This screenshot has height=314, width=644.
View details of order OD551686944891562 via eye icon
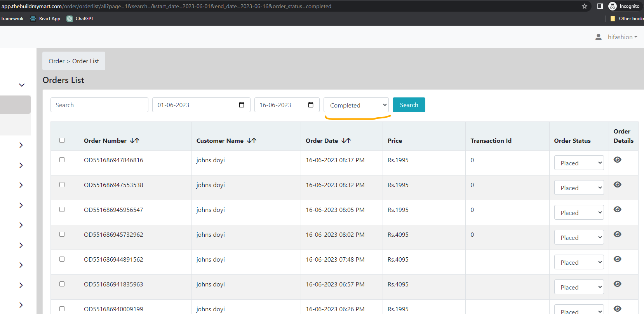coord(618,259)
